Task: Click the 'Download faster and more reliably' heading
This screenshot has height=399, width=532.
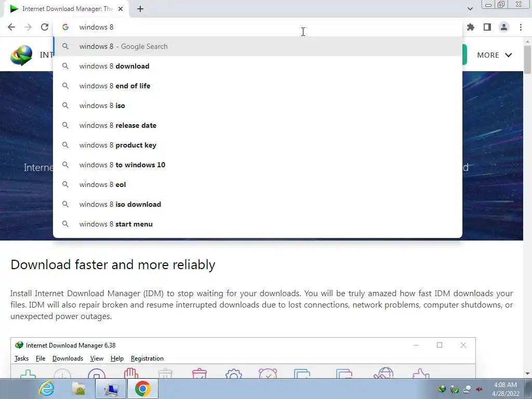Action: coord(113,264)
